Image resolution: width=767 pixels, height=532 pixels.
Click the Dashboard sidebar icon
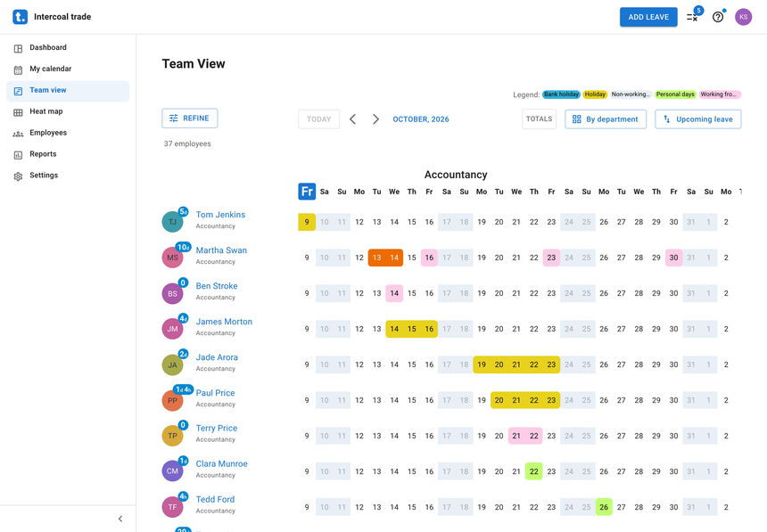click(18, 48)
